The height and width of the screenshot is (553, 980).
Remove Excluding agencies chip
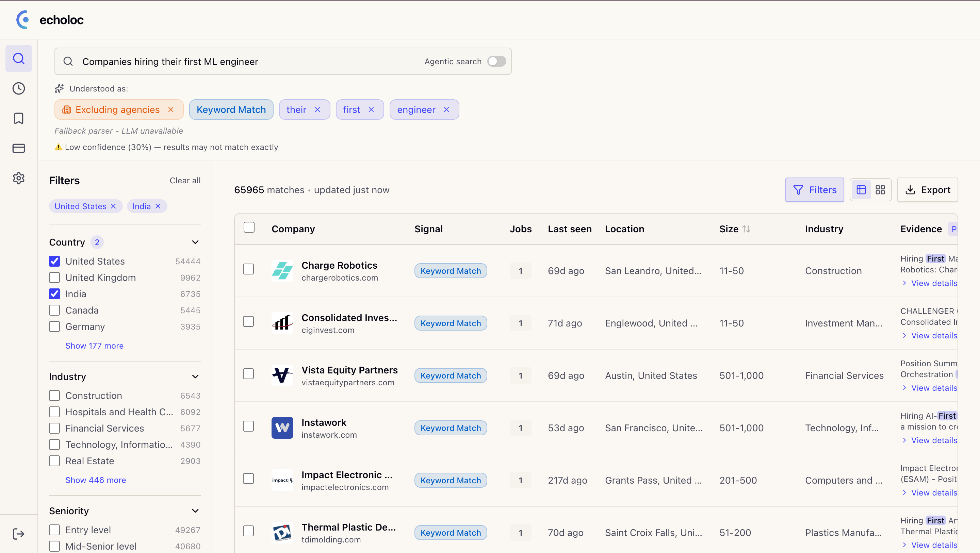coord(171,110)
